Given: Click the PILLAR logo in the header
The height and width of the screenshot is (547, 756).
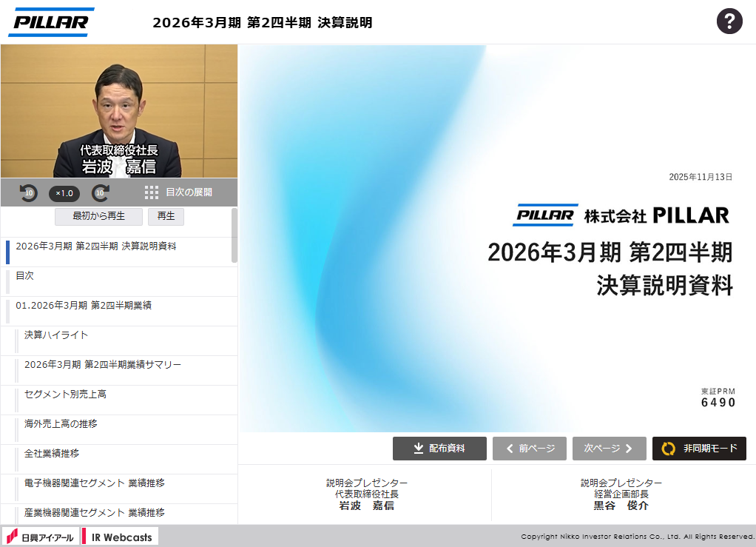Looking at the screenshot, I should [x=51, y=22].
